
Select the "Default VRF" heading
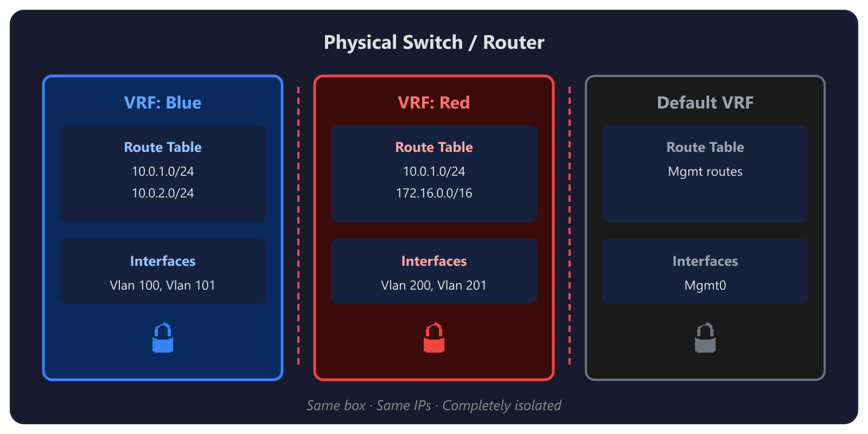click(x=705, y=103)
